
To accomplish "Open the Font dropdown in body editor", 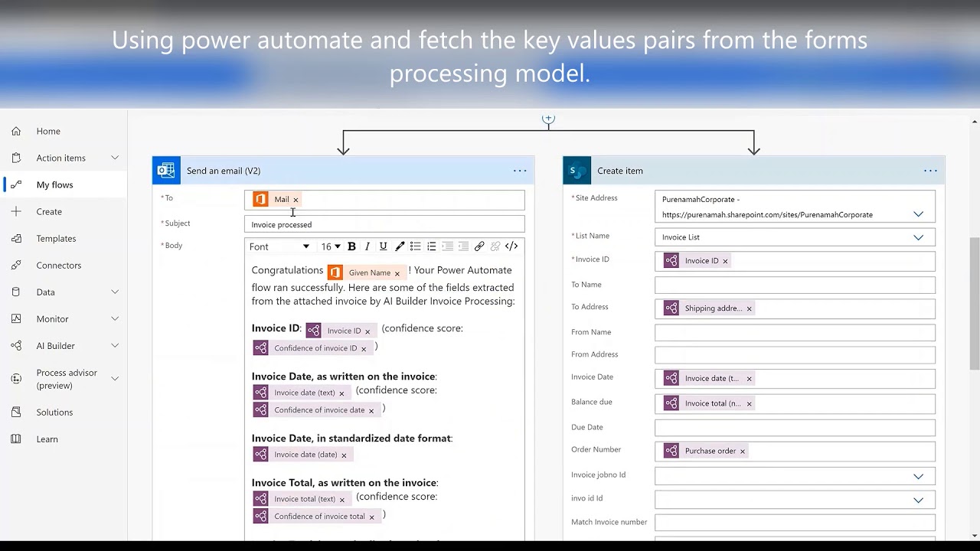I will tap(279, 246).
